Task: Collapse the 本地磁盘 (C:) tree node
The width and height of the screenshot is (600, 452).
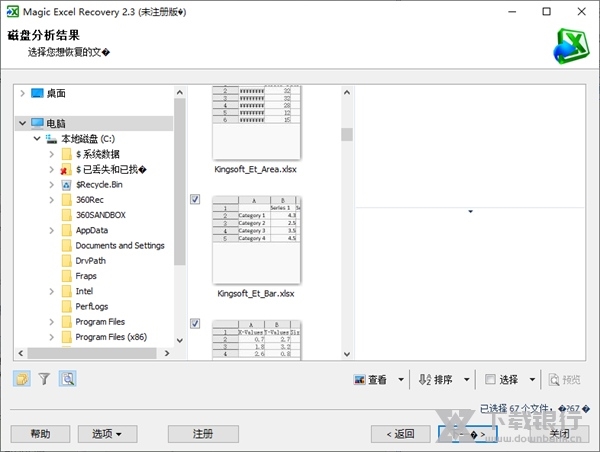Action: 37,139
